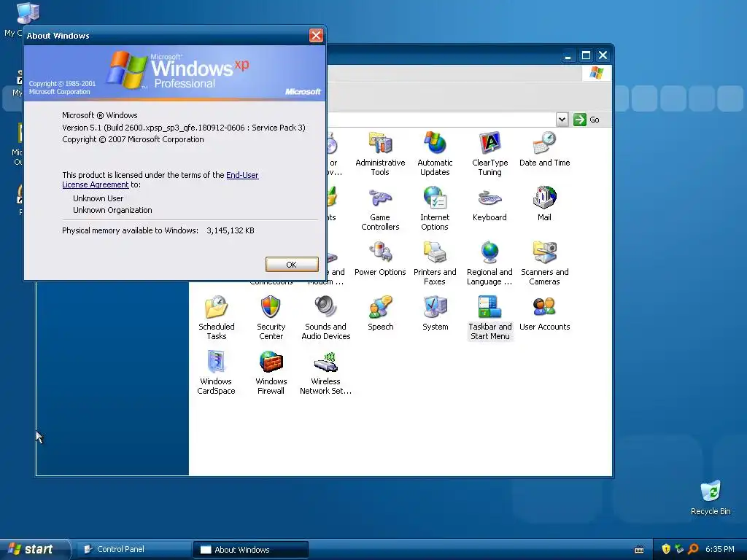Select the Recycle Bin desktop icon
The image size is (747, 560).
[x=711, y=497]
